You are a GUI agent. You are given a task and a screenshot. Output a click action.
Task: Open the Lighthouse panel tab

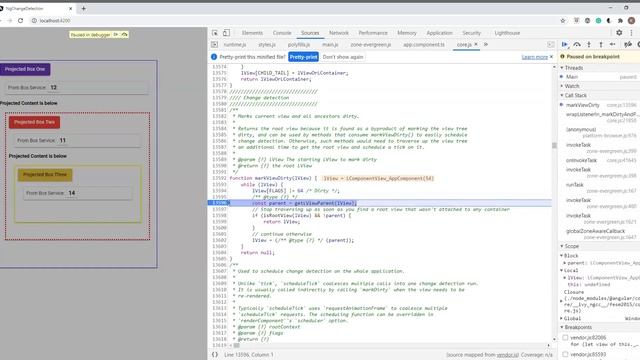point(507,33)
